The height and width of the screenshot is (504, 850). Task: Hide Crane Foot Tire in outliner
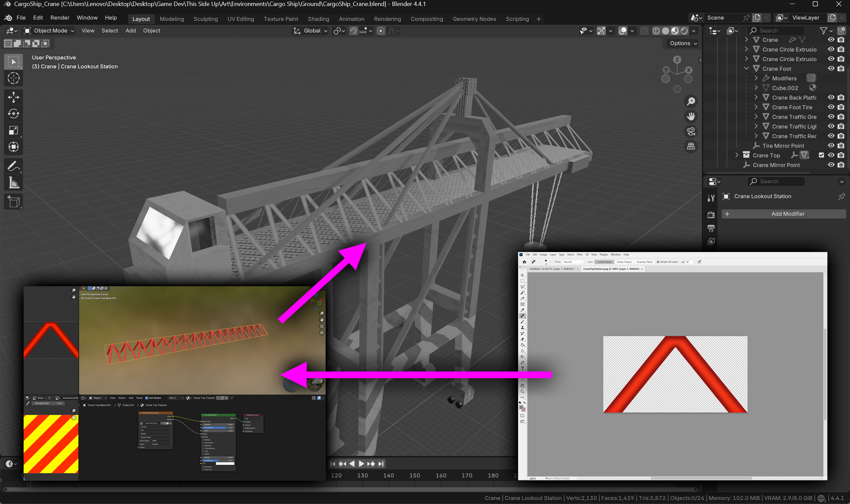(831, 107)
